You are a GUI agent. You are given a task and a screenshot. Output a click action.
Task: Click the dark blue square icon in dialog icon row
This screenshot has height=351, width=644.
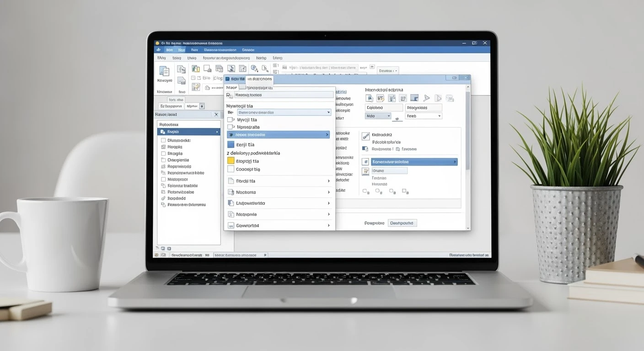point(414,98)
